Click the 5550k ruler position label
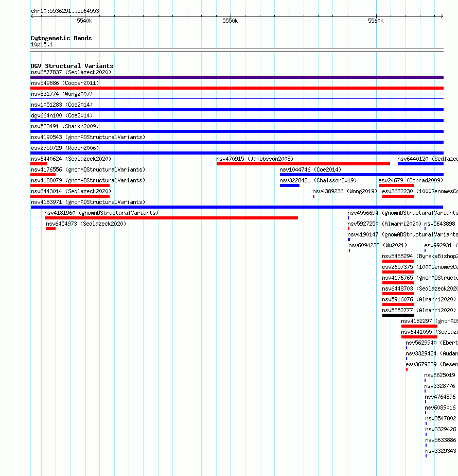Viewport: 458px width, 476px height. click(x=230, y=21)
